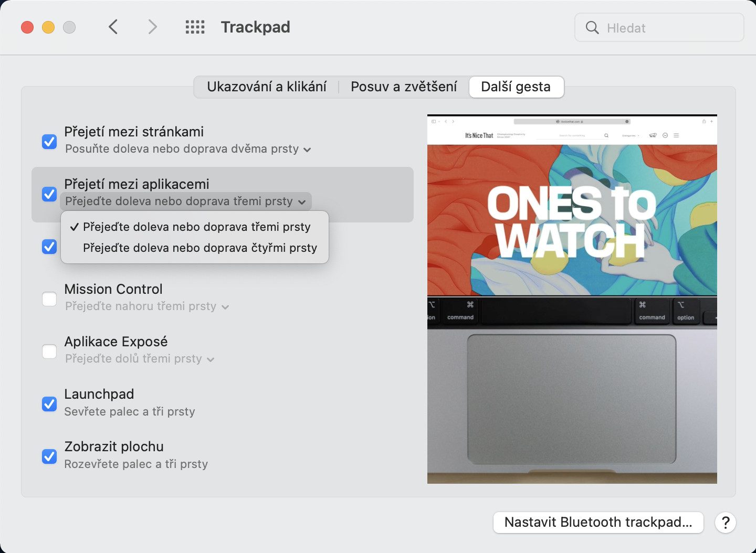This screenshot has width=756, height=553.
Task: Click Sevřete palec a tři prsty text
Action: coord(130,412)
